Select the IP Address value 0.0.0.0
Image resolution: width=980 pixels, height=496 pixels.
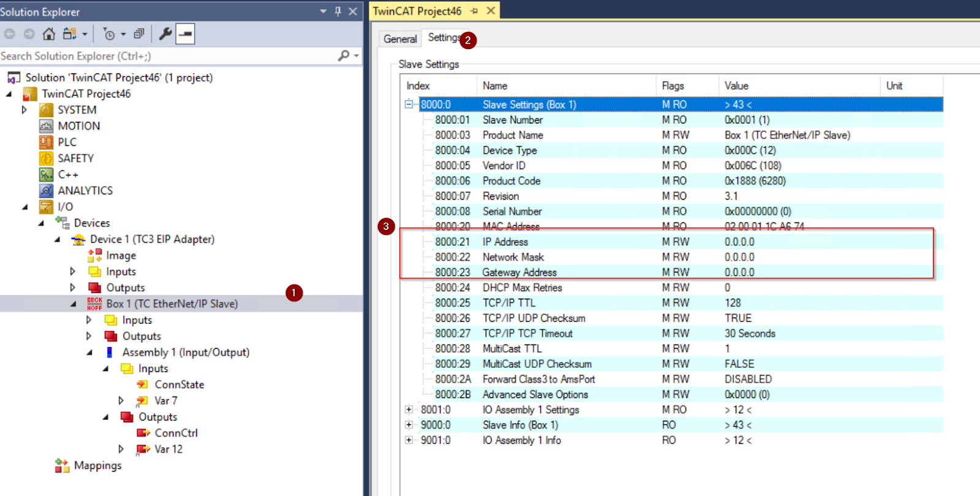coord(739,242)
